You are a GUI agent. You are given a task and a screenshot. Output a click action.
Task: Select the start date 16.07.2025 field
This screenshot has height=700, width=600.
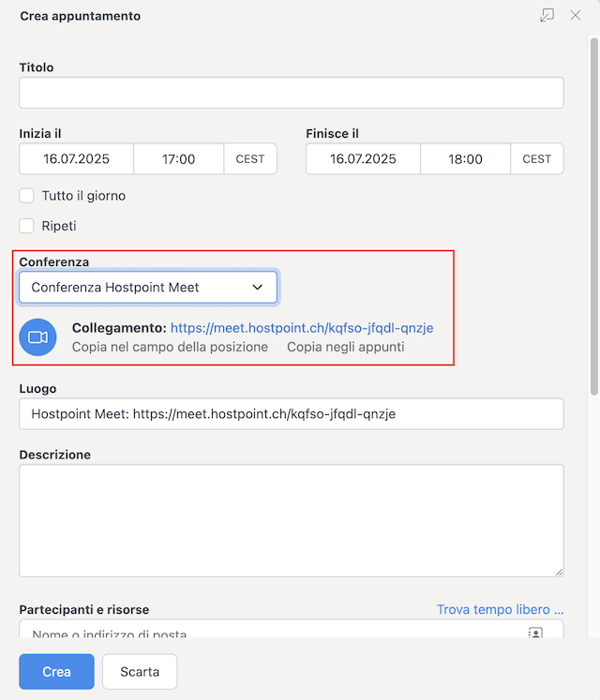click(76, 159)
